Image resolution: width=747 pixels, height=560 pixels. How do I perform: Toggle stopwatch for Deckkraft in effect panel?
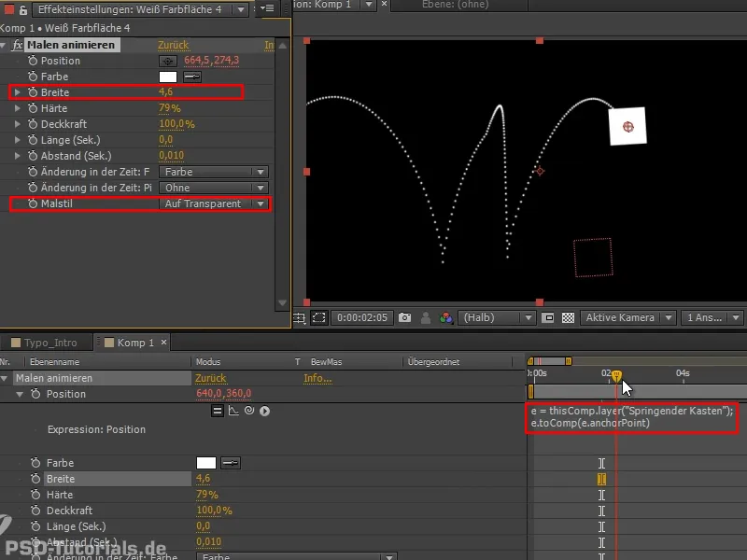(33, 124)
